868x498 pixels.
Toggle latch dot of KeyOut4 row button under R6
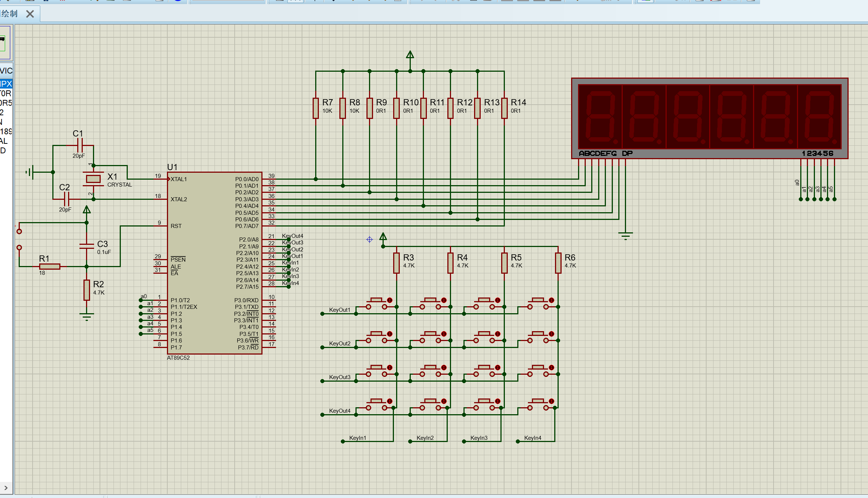pyautogui.click(x=551, y=401)
